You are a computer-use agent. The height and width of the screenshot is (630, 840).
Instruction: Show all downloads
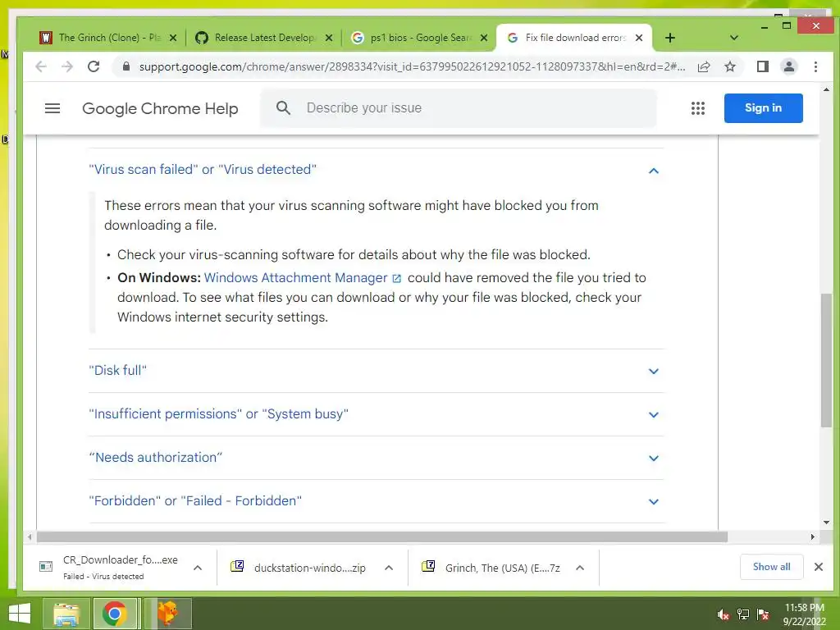[x=771, y=567]
